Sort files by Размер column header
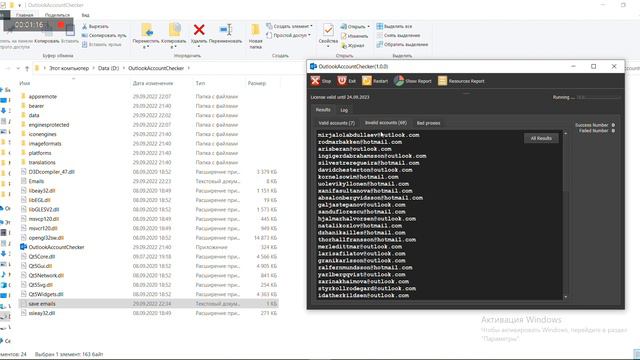Viewport: 640px width, 360px height. [x=257, y=83]
